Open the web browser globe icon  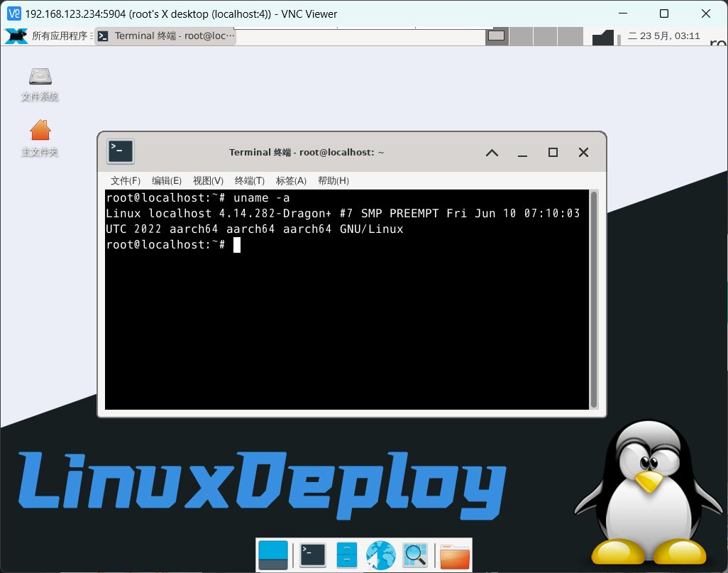point(380,555)
